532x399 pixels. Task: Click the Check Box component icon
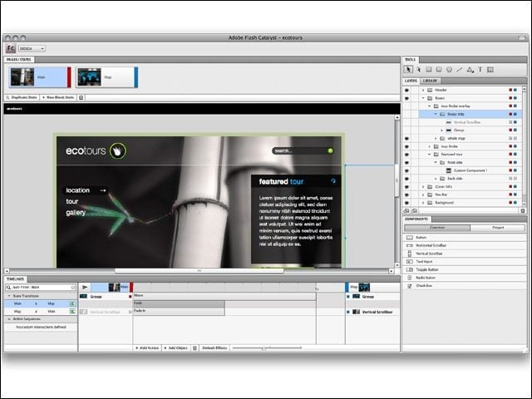(x=410, y=286)
